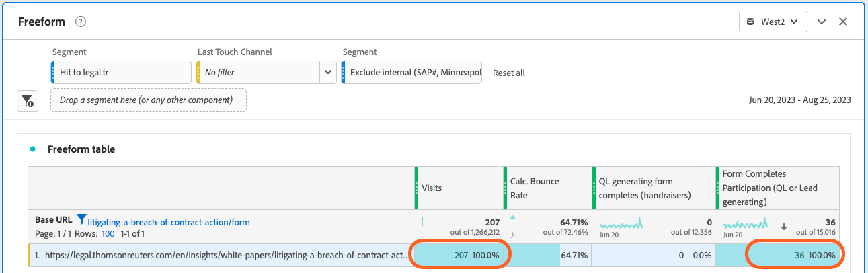Open the West2 report suite dropdown

pyautogui.click(x=773, y=22)
